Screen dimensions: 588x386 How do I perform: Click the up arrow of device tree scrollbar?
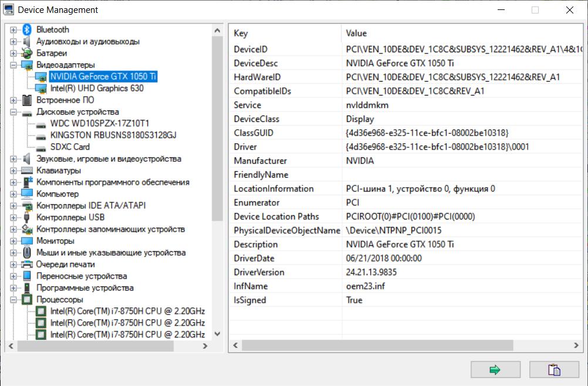pyautogui.click(x=217, y=31)
